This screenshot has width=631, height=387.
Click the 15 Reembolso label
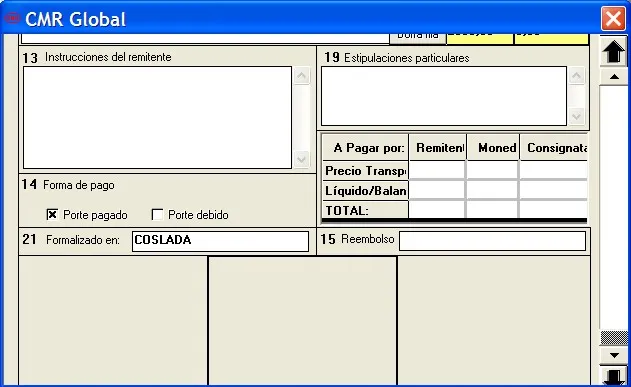(x=357, y=239)
